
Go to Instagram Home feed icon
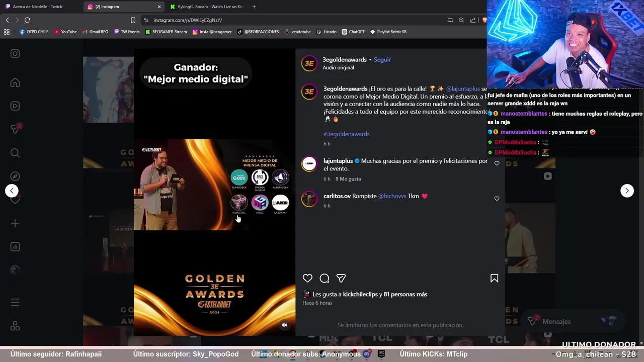click(15, 83)
